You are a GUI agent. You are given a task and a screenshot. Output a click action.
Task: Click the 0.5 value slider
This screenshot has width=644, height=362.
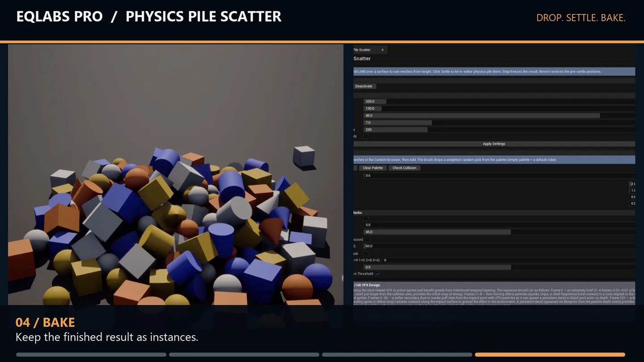pos(499,267)
